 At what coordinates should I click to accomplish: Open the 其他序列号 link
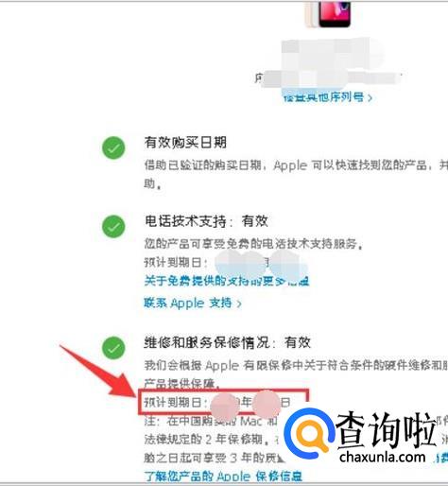tap(324, 97)
